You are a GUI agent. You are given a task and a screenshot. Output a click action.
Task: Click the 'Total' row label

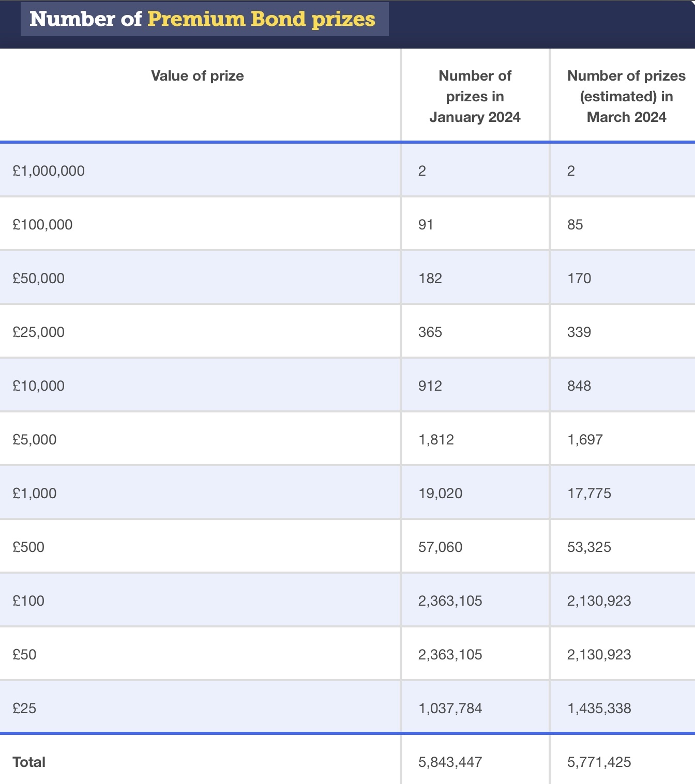tap(29, 762)
